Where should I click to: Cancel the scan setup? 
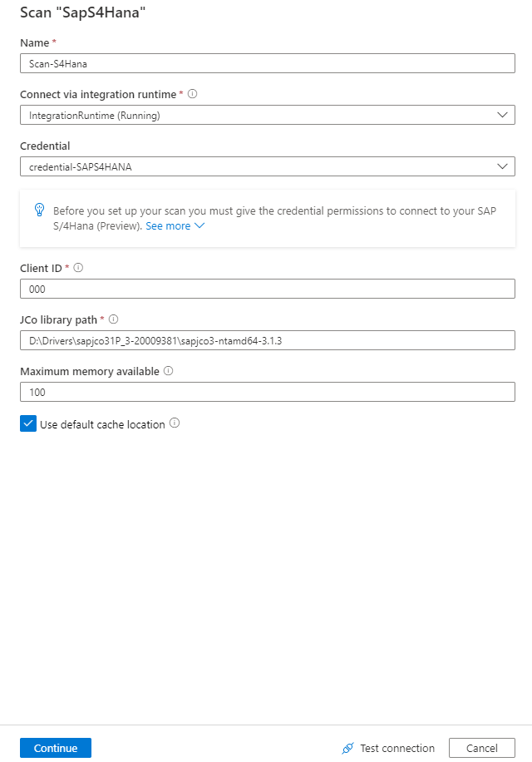click(481, 748)
